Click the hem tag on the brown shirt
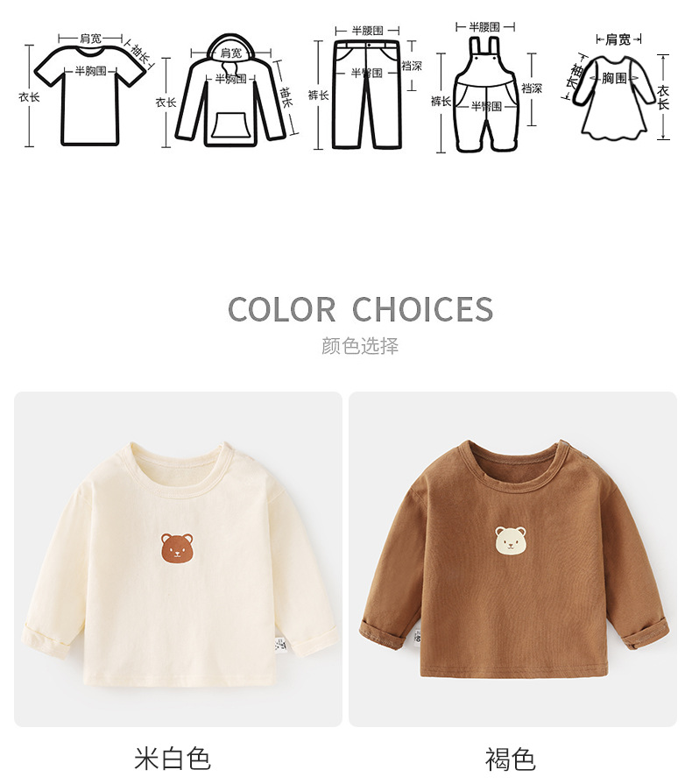Image resolution: width=692 pixels, height=784 pixels. [417, 637]
